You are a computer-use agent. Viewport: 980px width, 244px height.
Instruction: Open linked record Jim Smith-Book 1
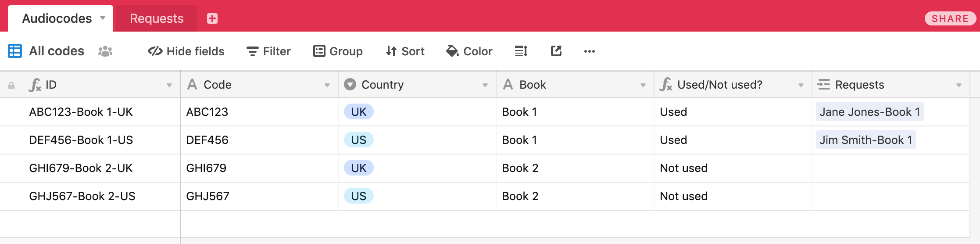(x=866, y=140)
